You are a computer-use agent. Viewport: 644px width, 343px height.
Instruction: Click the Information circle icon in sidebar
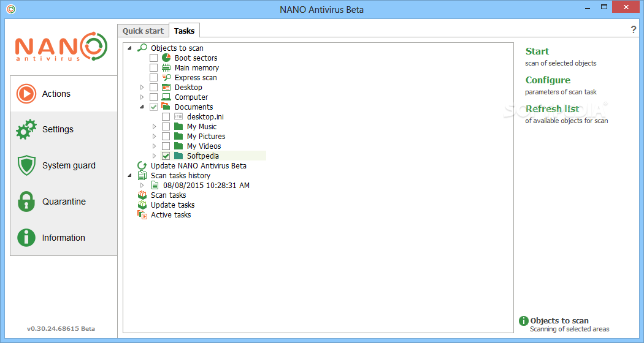coord(26,238)
